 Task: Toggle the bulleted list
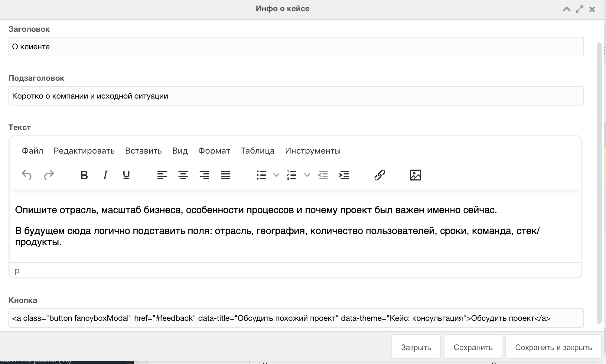coord(261,175)
